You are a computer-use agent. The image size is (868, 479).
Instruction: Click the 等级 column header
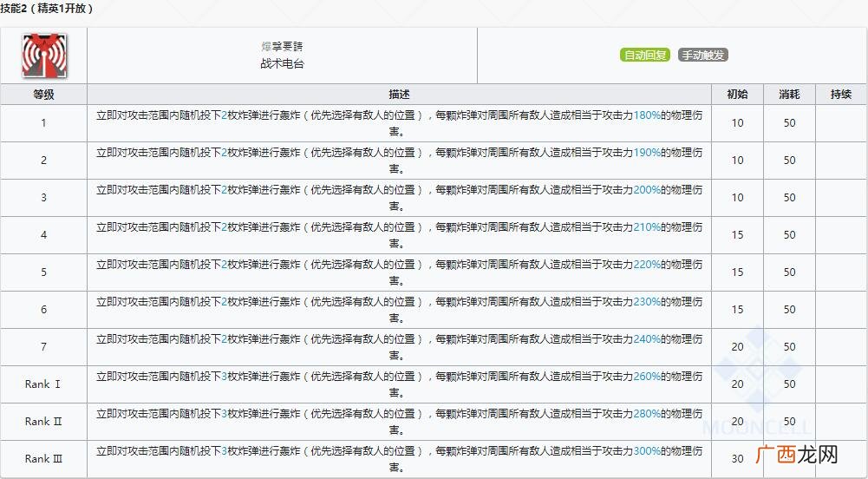43,95
